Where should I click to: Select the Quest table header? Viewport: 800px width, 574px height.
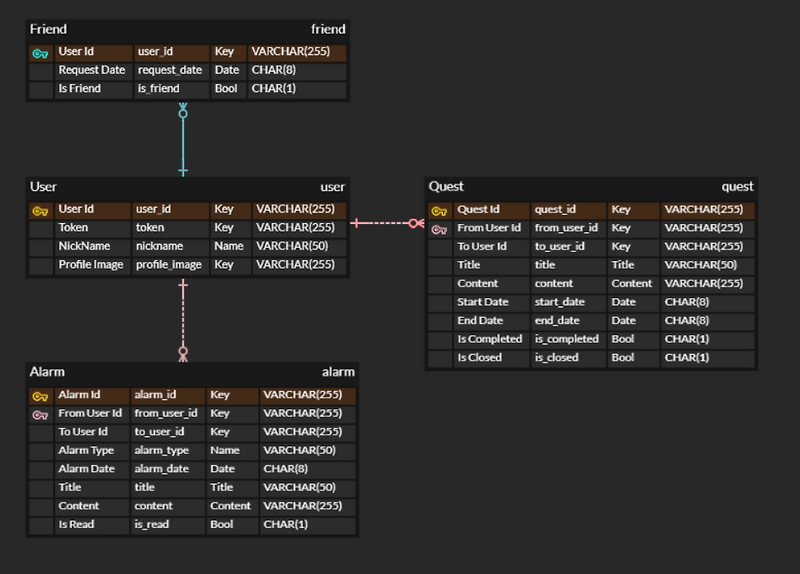point(591,187)
